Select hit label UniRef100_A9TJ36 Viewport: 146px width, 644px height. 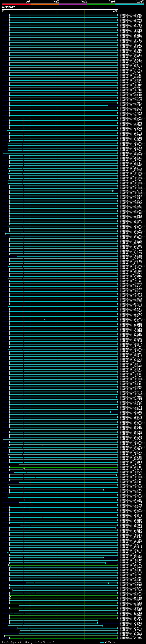[131, 42]
